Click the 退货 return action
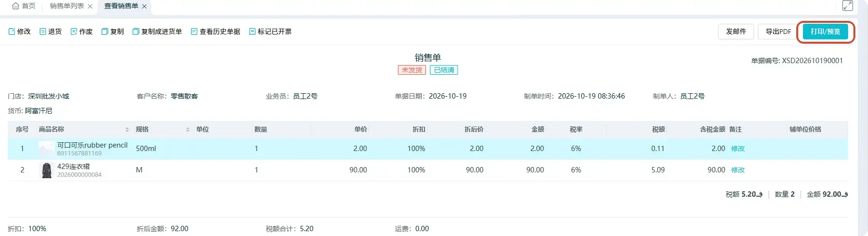This screenshot has width=868, height=236. pyautogui.click(x=50, y=32)
